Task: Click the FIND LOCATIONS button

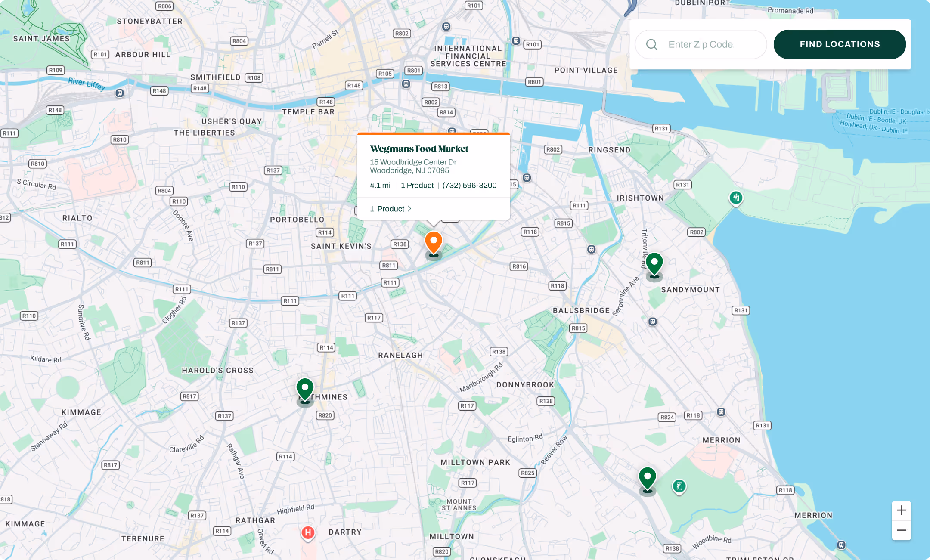Action: point(840,44)
